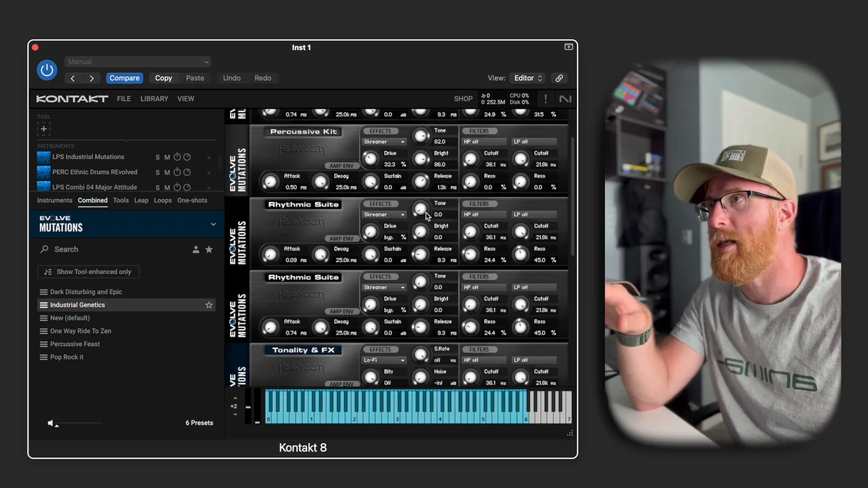Screen dimensions: 868x488
Task: Switch to the One-shots tab
Action: 192,201
